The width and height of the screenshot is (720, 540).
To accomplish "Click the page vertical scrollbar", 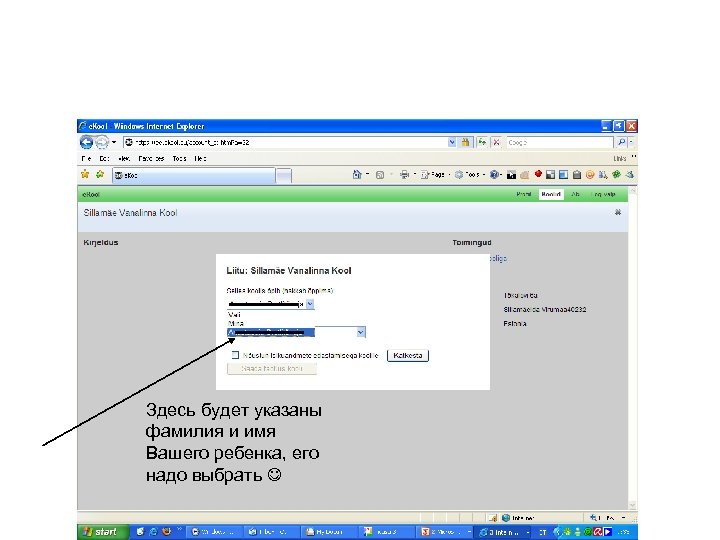I will point(632,349).
